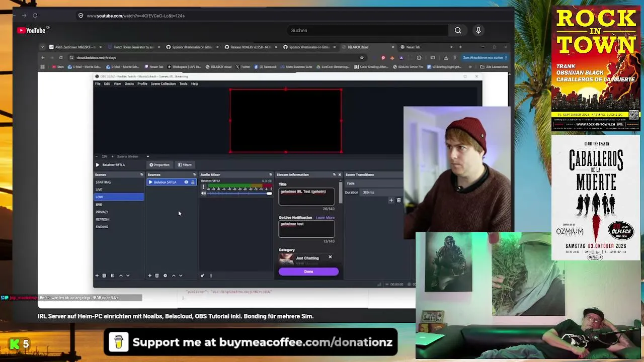This screenshot has width=644, height=362.
Task: Open the Tools menu in OBS
Action: [183, 84]
